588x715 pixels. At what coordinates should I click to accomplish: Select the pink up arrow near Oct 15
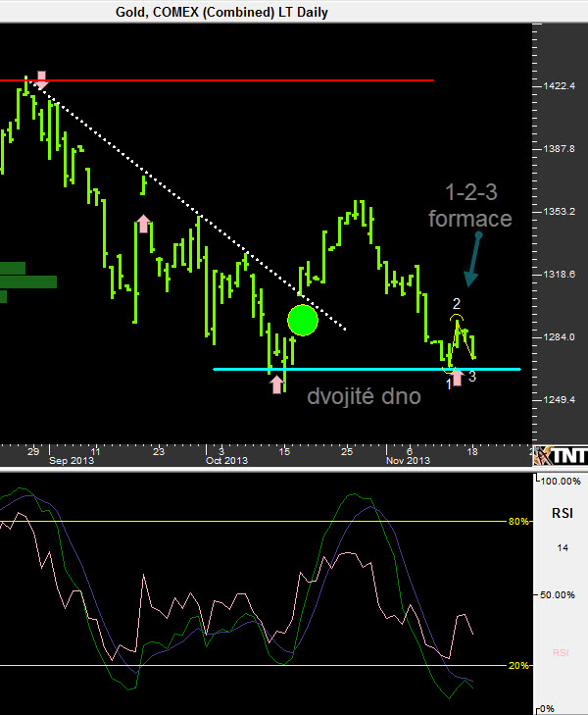(x=276, y=383)
